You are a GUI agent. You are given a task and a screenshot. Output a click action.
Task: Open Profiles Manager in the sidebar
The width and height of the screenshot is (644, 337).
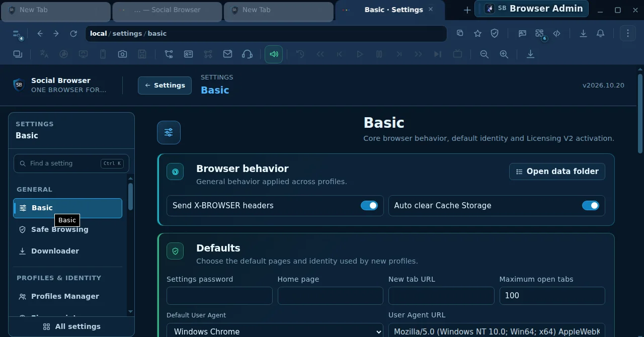[x=67, y=296]
